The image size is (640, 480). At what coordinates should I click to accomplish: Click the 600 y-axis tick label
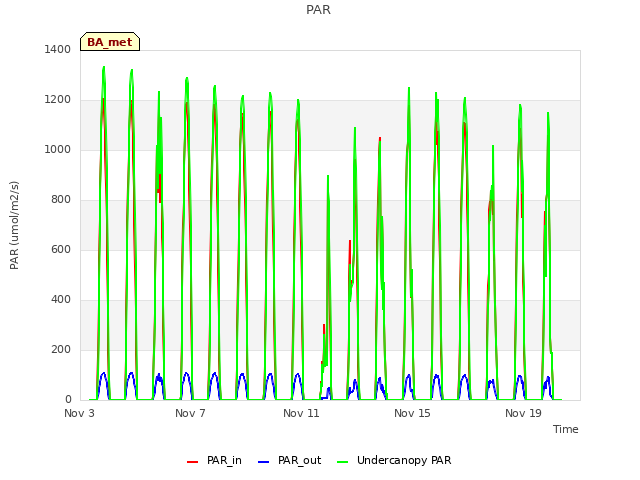coord(61,249)
